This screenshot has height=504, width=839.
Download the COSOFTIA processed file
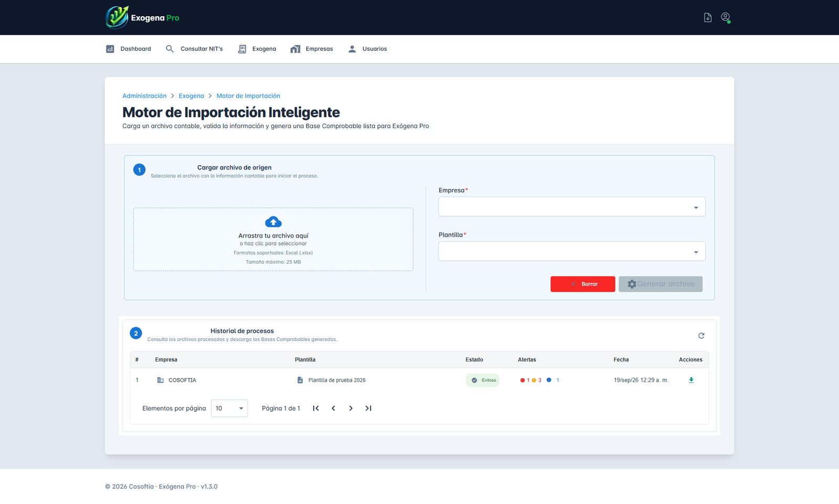(691, 380)
